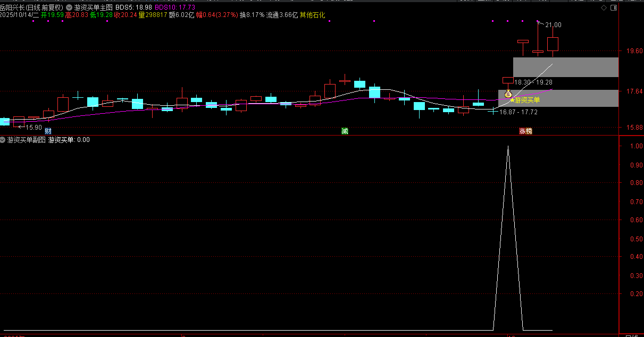644x337 pixels.
Task: Click the 游资买单主图 indicator name
Action: [94, 8]
